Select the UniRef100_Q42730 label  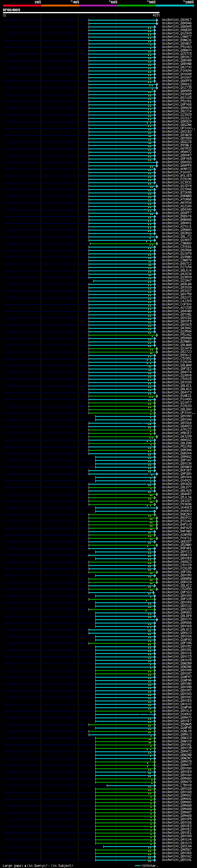[177, 67]
